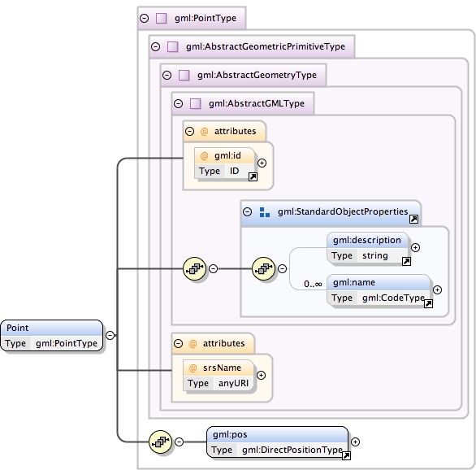Collapse sequence node beside gml:pos
Viewport: 476px width, 470px height.
coord(180,442)
